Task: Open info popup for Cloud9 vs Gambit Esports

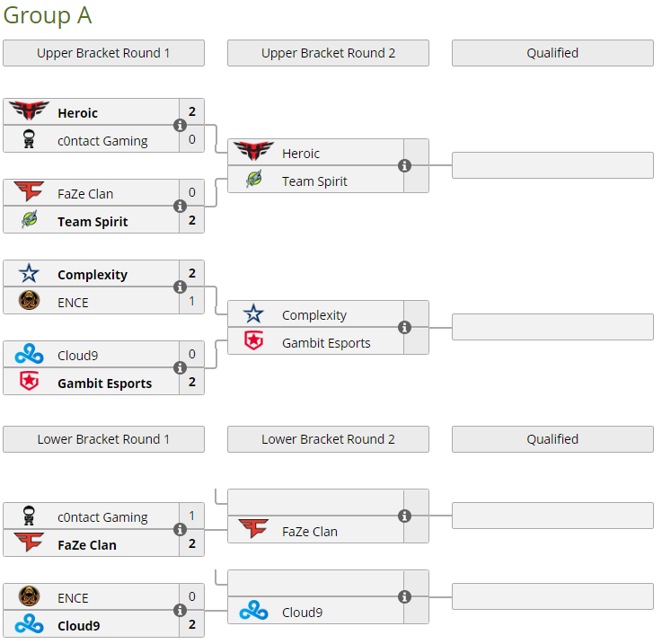Action: 180,368
